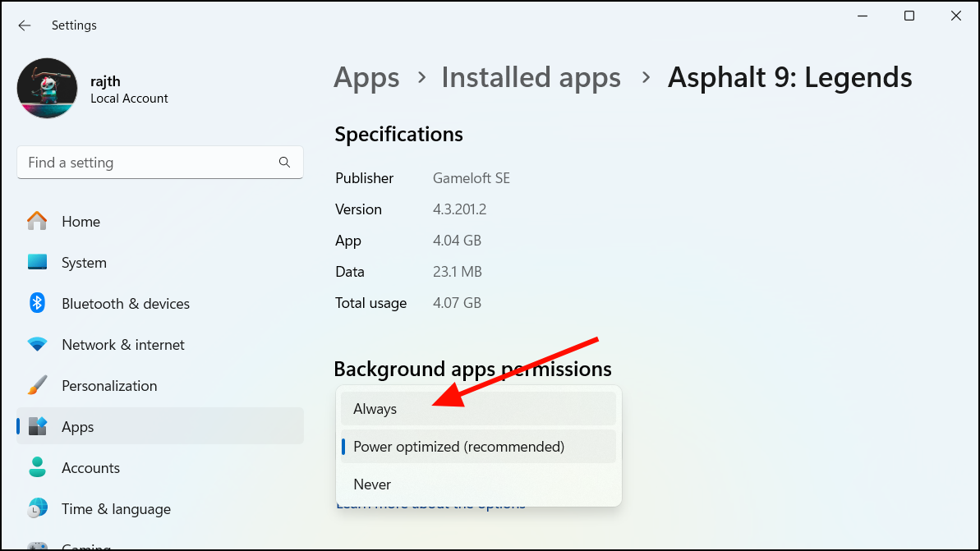
Task: Open Home via its house icon
Action: tap(37, 221)
